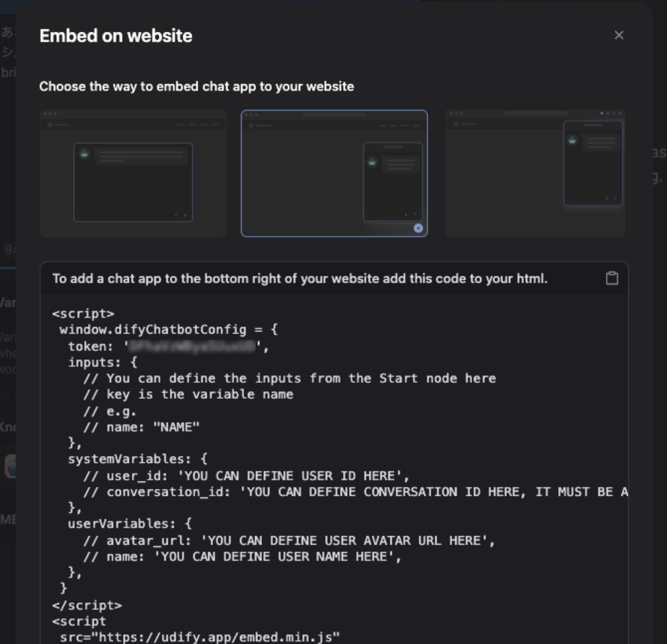Click the bot avatar in the first embed preview
This screenshot has width=667, height=644.
(84, 154)
